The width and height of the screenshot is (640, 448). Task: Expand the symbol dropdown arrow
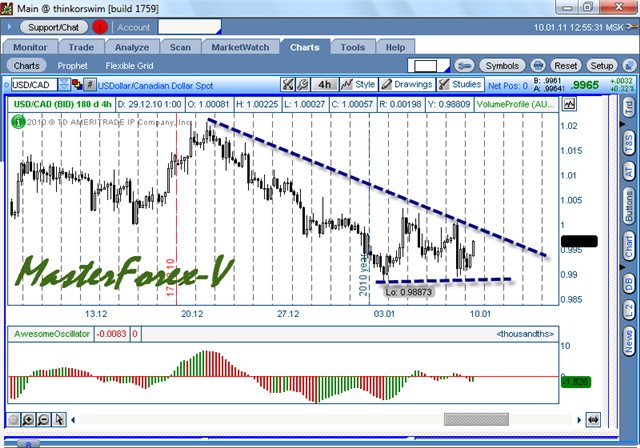[64, 85]
